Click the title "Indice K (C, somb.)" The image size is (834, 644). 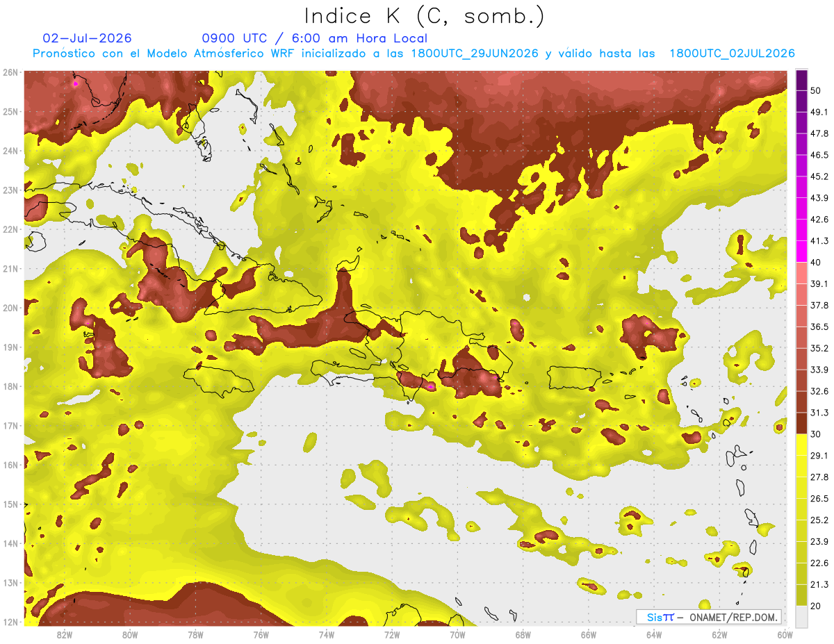(425, 15)
